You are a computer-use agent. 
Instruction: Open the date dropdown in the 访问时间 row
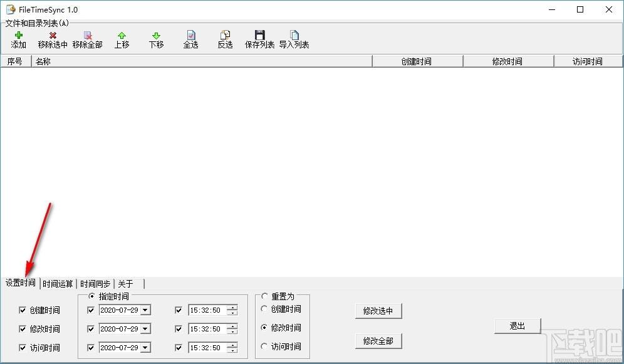point(145,347)
